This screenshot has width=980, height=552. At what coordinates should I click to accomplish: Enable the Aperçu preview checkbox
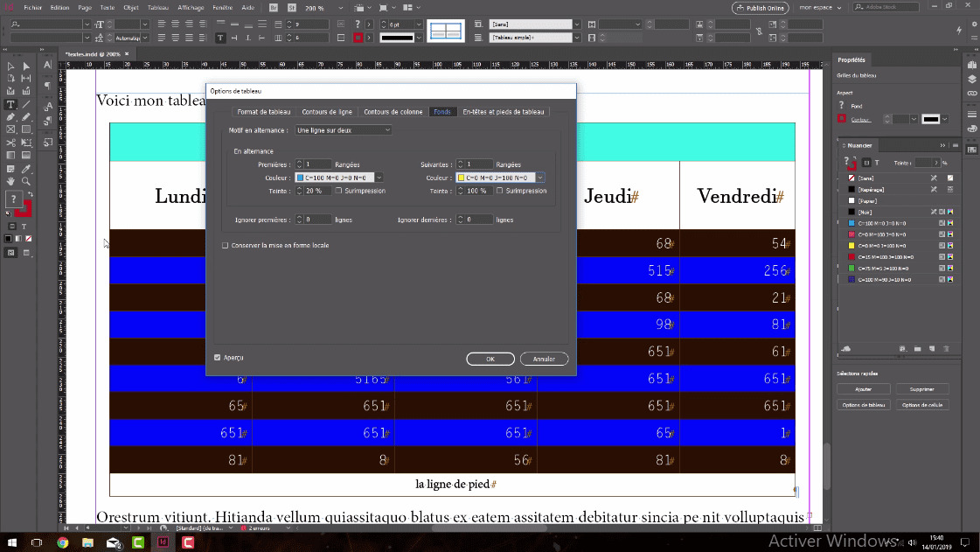[218, 358]
